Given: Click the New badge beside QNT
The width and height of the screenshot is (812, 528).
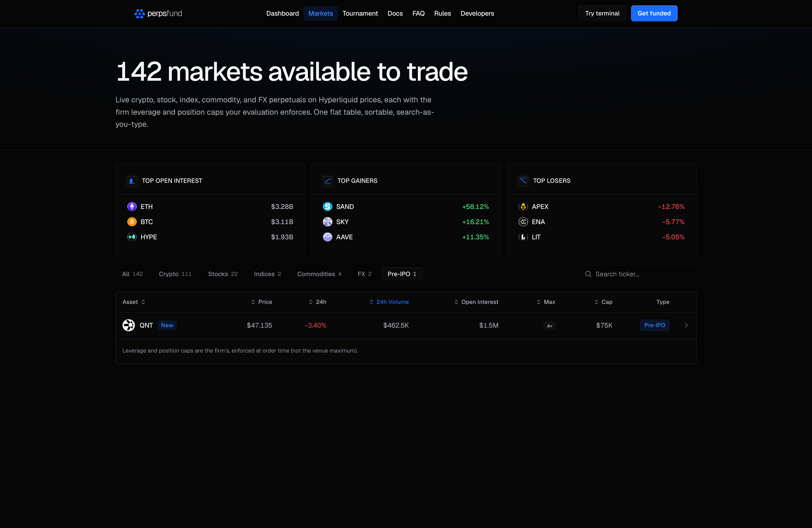Looking at the screenshot, I should [x=167, y=325].
